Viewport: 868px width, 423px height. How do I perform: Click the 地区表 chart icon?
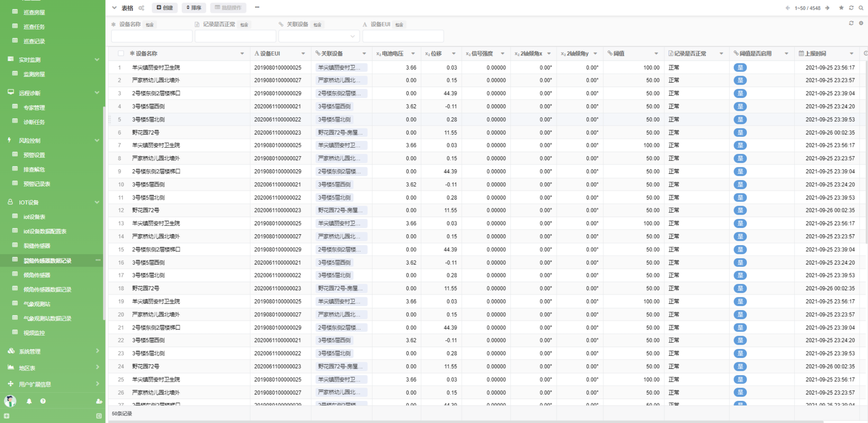click(x=11, y=367)
